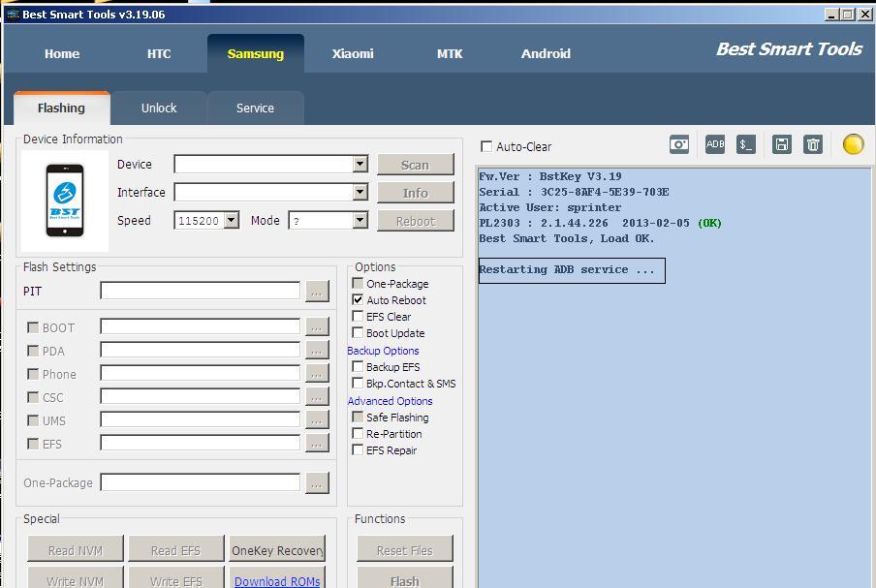
Task: Browse for a PIT file
Action: (x=317, y=291)
